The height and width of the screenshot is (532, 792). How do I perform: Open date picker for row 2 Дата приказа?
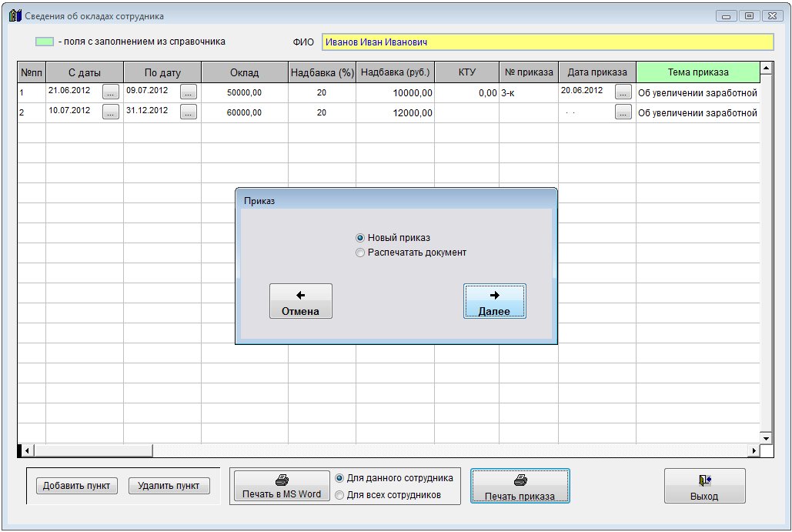click(x=623, y=112)
